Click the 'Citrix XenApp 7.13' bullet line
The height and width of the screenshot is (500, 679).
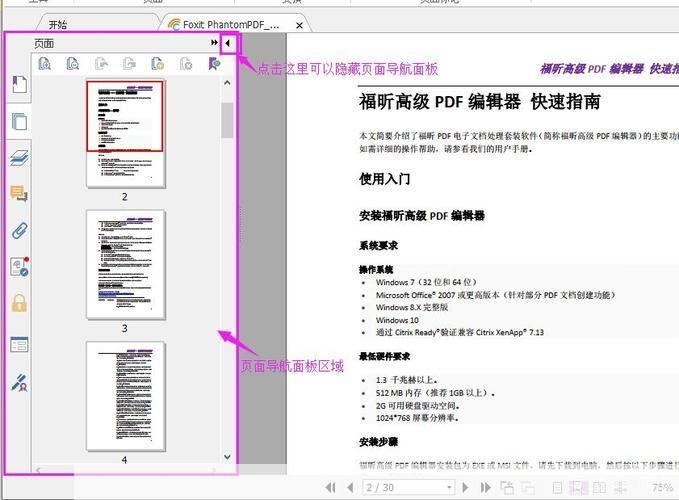[x=459, y=332]
